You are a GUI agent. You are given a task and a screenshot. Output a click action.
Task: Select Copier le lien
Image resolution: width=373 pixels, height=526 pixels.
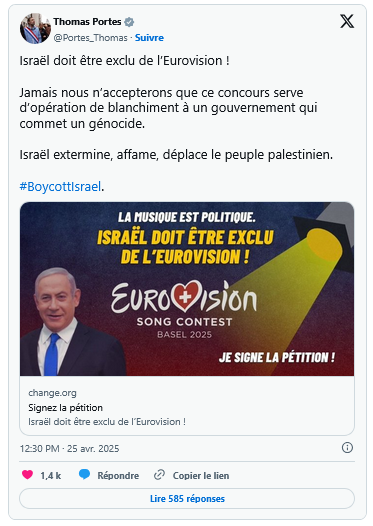(x=201, y=475)
